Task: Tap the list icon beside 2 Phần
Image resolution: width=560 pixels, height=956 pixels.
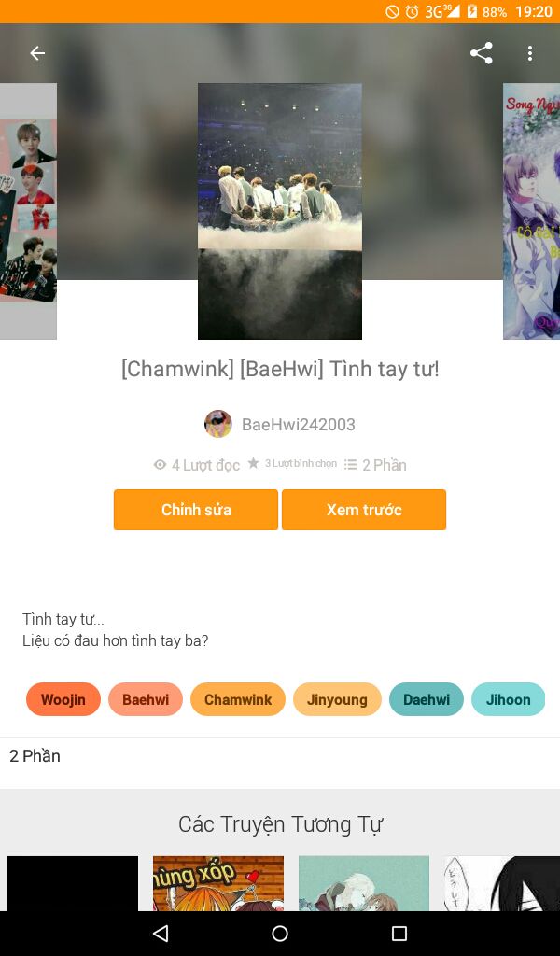Action: point(350,465)
